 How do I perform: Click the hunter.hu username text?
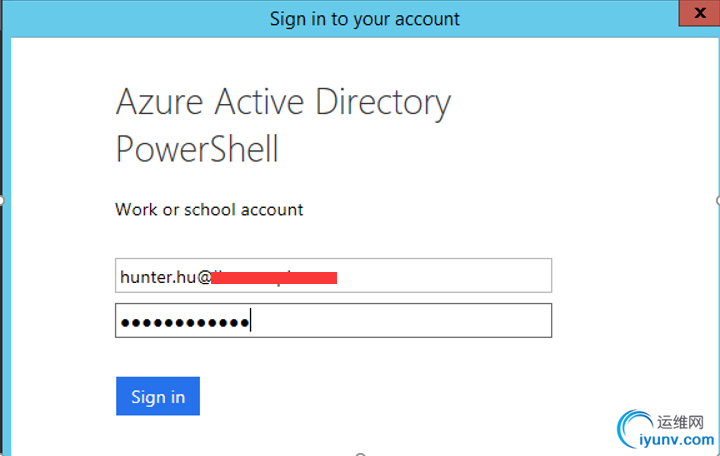tap(158, 277)
